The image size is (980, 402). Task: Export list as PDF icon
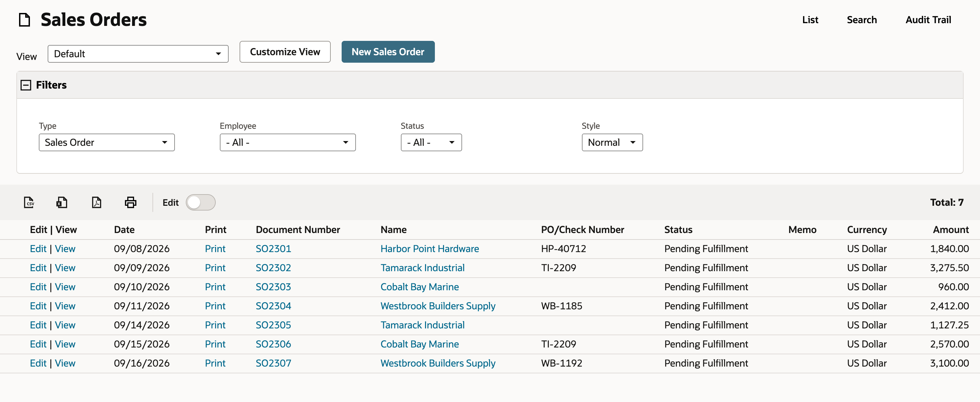pos(97,202)
